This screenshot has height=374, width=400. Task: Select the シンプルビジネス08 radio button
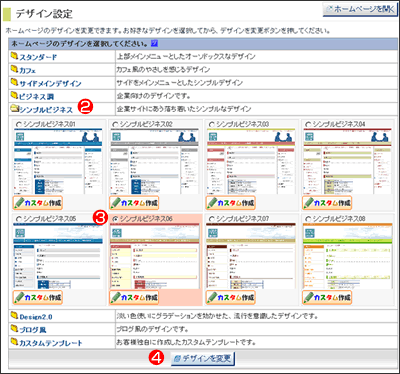click(308, 219)
